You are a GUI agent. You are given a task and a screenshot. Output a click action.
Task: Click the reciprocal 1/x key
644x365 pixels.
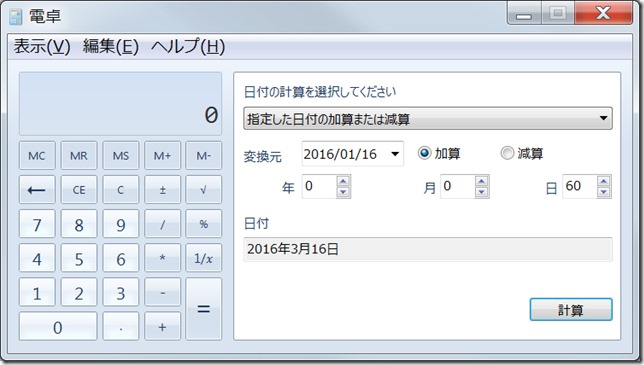(204, 258)
